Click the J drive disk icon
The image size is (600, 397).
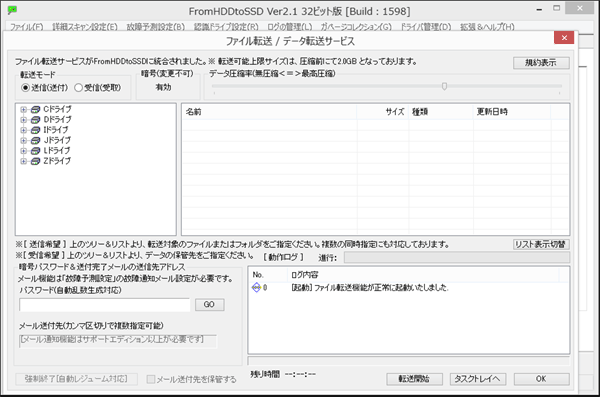pyautogui.click(x=35, y=141)
